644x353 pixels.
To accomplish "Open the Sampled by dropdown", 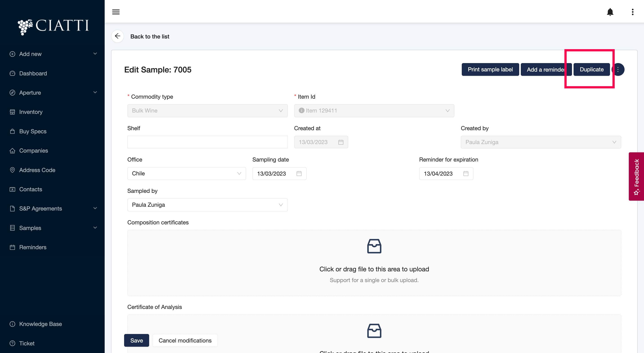I will click(207, 205).
